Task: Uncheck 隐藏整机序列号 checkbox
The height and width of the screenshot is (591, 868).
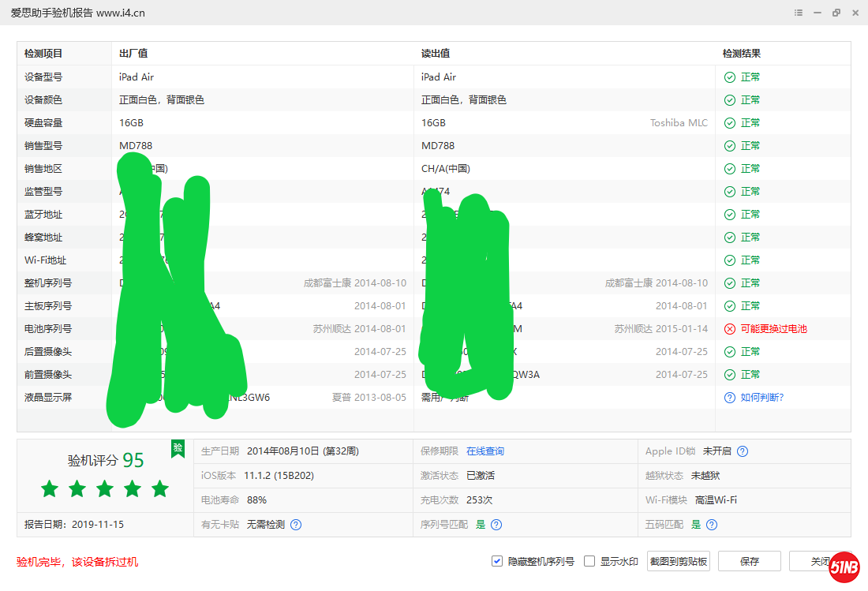Action: [496, 561]
